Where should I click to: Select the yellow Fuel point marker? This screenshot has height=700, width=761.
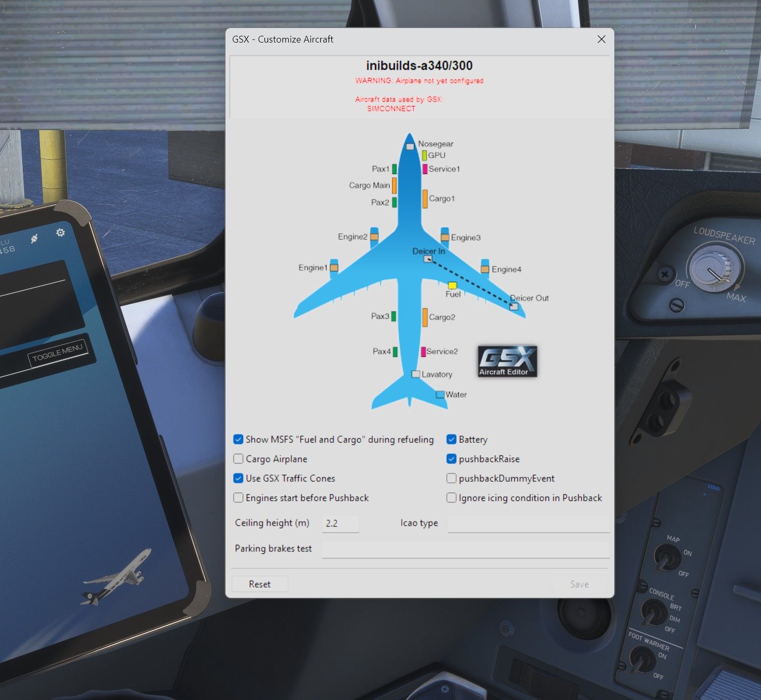(x=452, y=285)
